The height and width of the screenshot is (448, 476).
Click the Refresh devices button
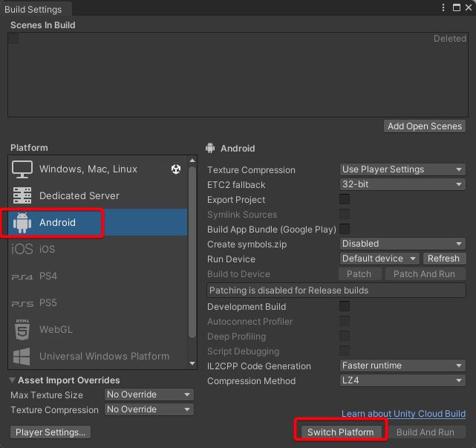coord(443,259)
